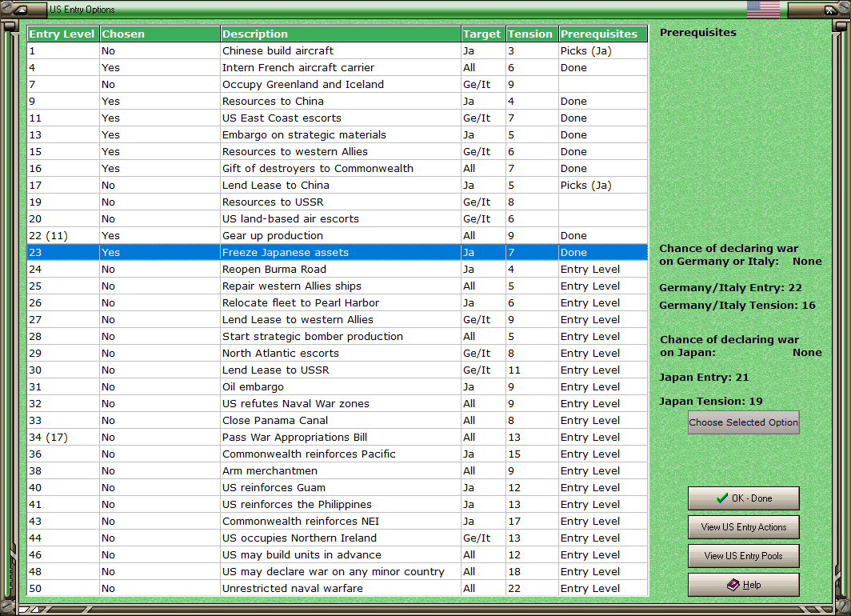The image size is (851, 616).
Task: Click the Prerequisites column header
Action: click(603, 34)
